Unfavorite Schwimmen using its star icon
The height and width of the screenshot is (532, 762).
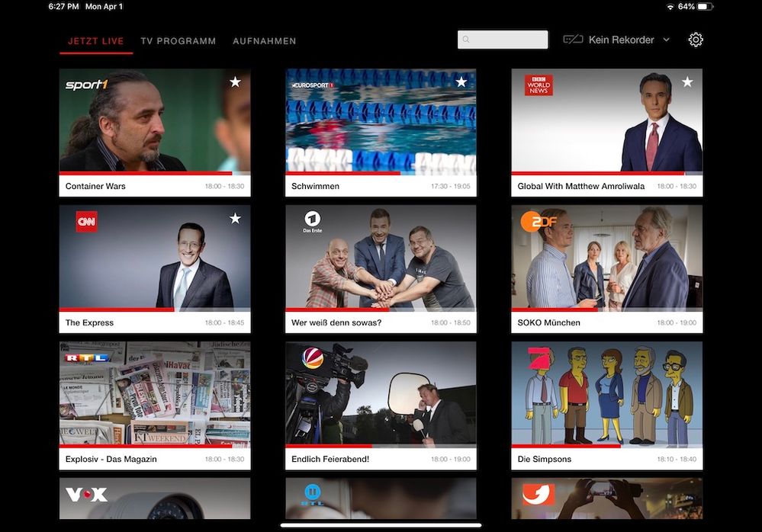tap(460, 82)
